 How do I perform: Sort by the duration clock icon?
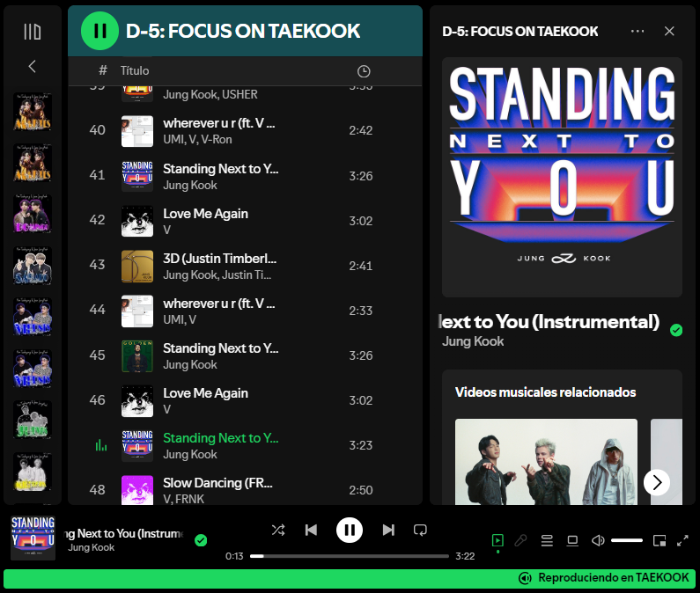click(364, 71)
